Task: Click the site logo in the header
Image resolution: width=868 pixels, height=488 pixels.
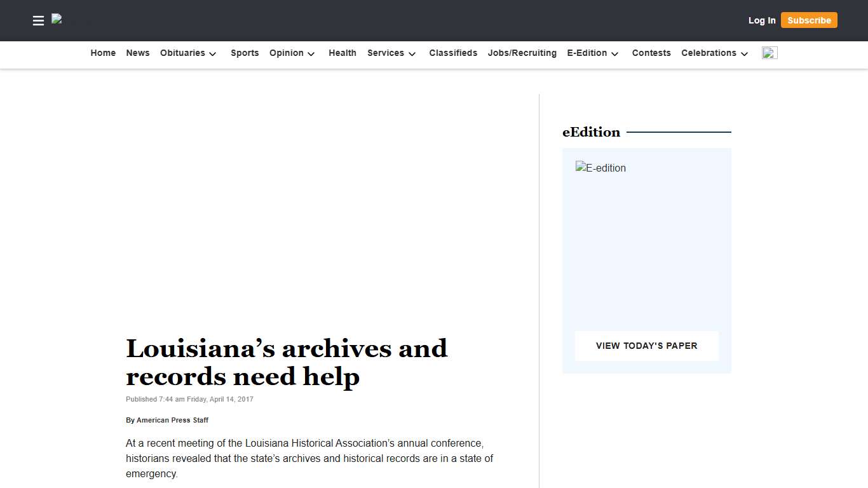Action: 70,20
